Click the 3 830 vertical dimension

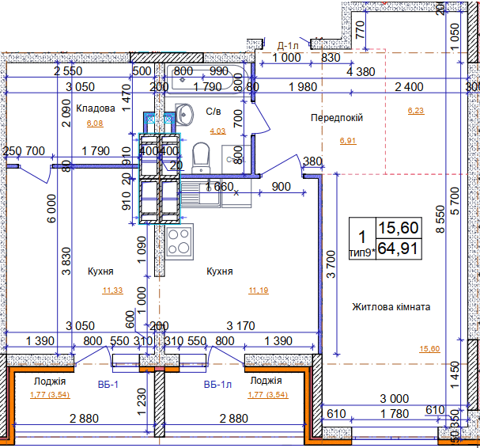coord(66,261)
